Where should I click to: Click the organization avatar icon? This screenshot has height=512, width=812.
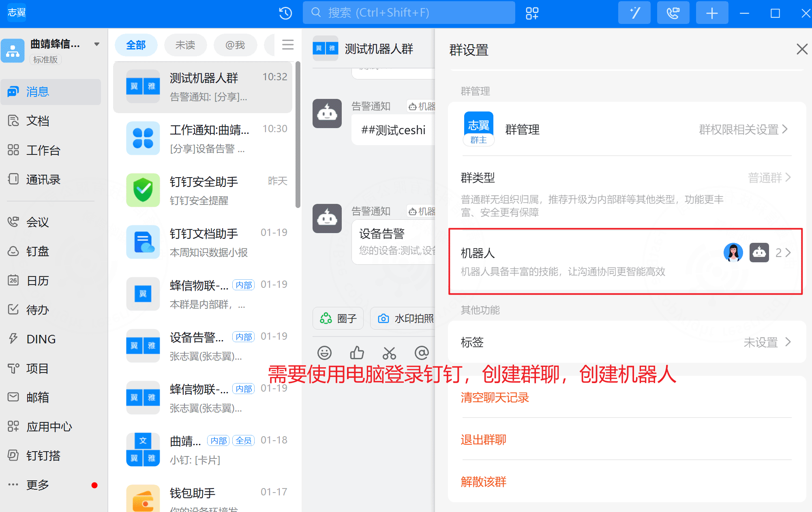pyautogui.click(x=13, y=51)
